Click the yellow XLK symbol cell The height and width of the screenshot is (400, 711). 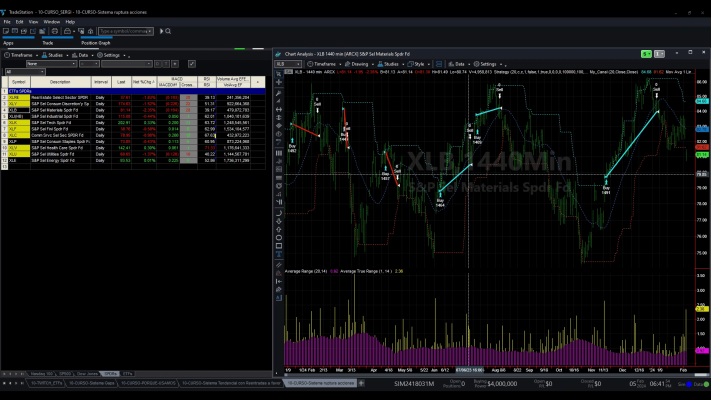19,122
